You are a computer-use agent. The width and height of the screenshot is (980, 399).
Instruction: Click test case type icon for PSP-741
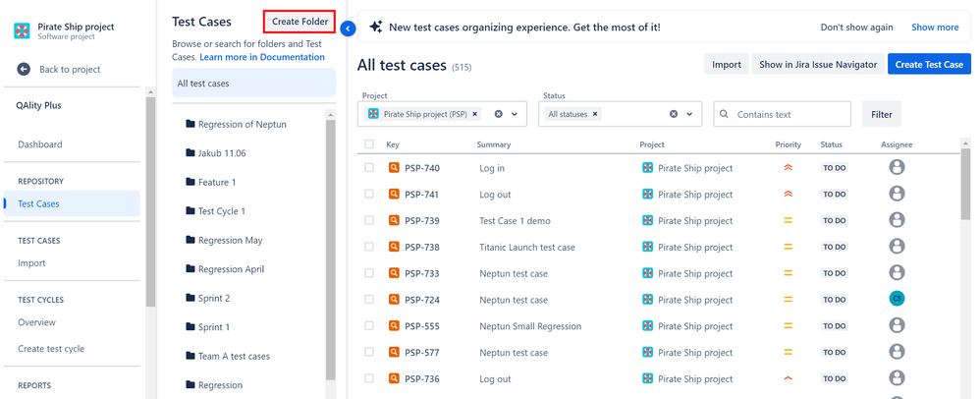pyautogui.click(x=394, y=194)
